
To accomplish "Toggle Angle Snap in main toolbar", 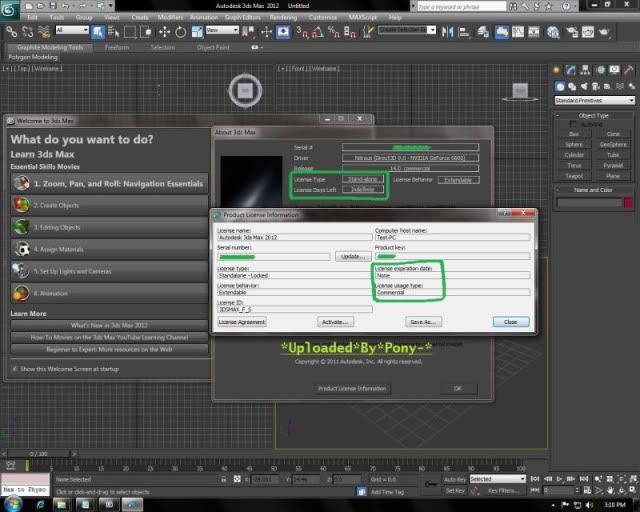I will (x=318, y=32).
